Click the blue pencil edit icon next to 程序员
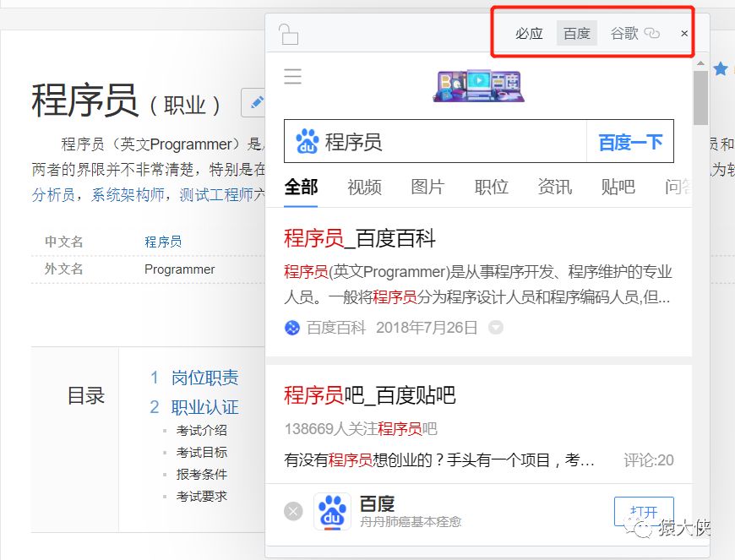 point(256,101)
